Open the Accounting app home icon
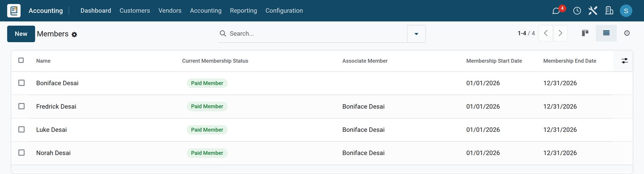Viewport: 644px width, 174px height. (x=14, y=10)
